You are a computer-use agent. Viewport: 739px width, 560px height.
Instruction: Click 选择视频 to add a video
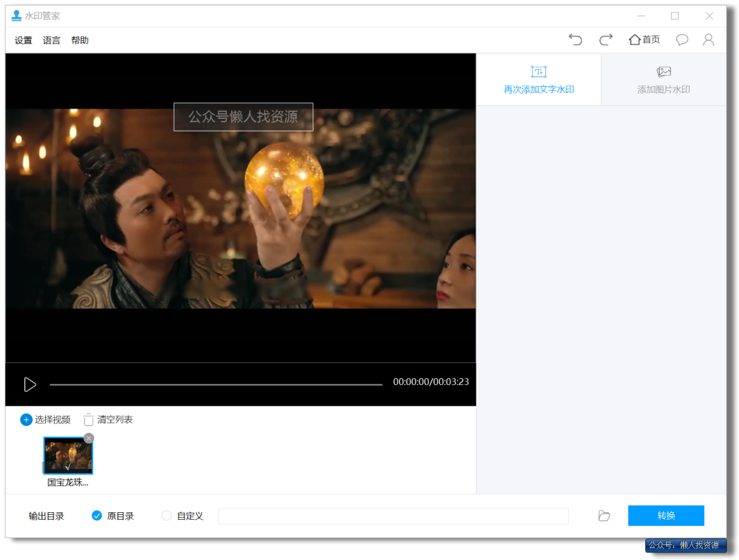(45, 419)
